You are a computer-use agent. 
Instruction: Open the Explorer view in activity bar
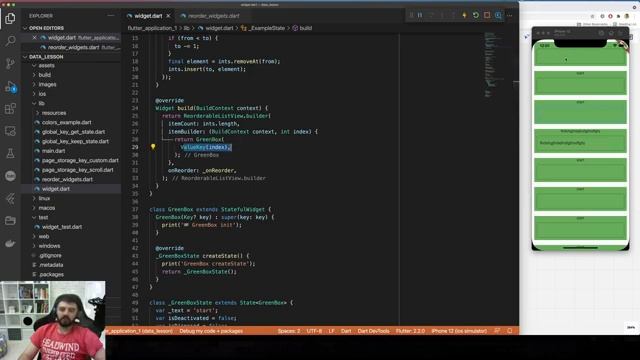click(x=10, y=19)
